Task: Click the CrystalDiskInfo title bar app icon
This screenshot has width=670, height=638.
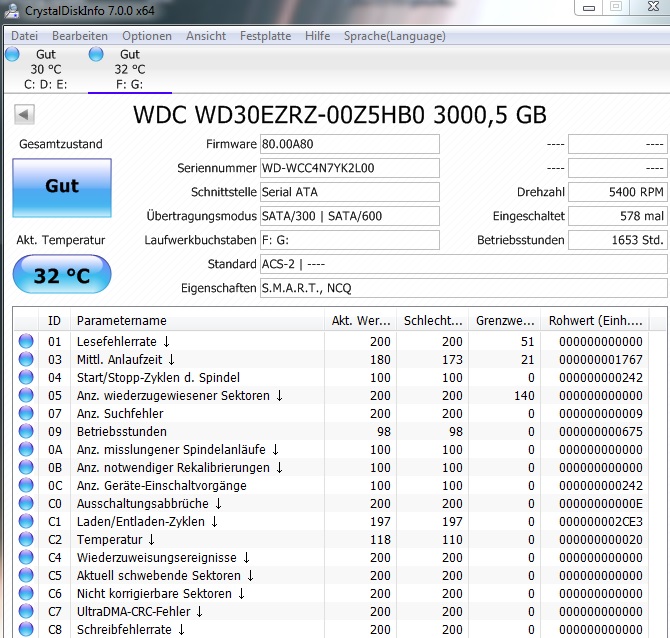Action: pos(11,10)
